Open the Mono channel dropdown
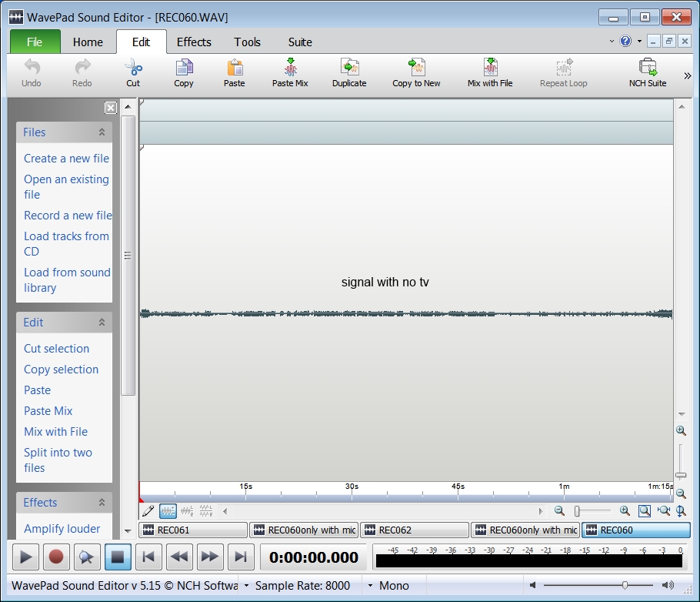The height and width of the screenshot is (602, 700). coord(370,586)
